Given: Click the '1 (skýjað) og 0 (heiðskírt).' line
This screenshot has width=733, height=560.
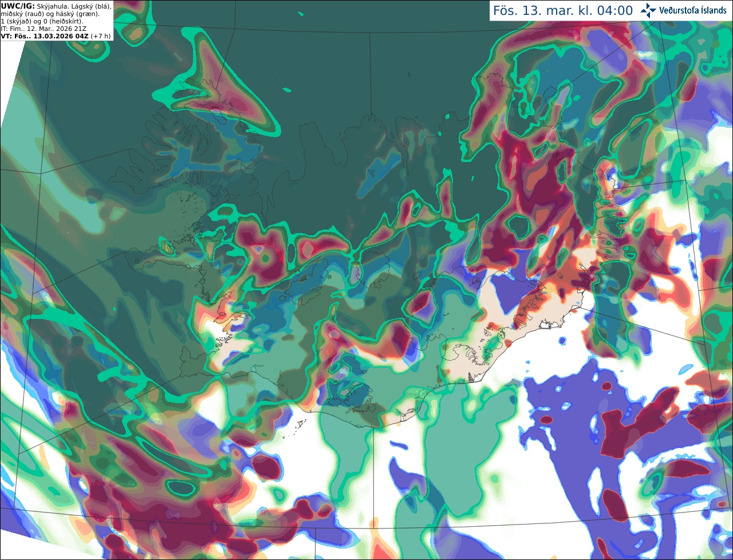Looking at the screenshot, I should [x=42, y=21].
